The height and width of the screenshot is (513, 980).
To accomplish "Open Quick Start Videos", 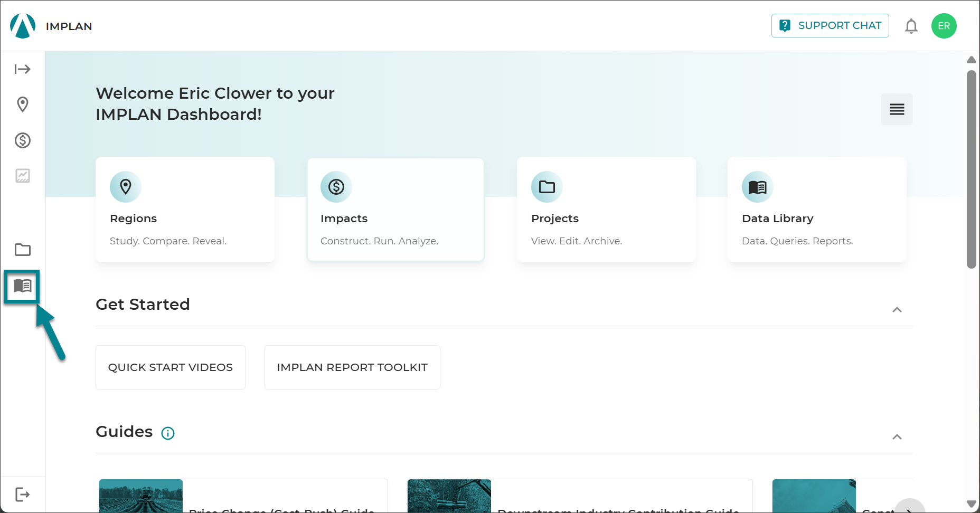I will pyautogui.click(x=171, y=367).
